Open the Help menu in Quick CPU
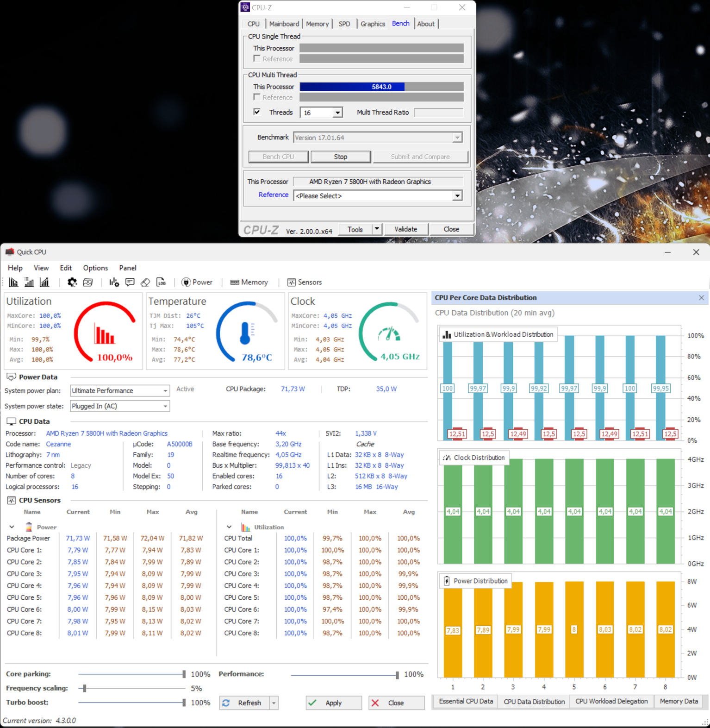This screenshot has width=710, height=728. tap(15, 268)
